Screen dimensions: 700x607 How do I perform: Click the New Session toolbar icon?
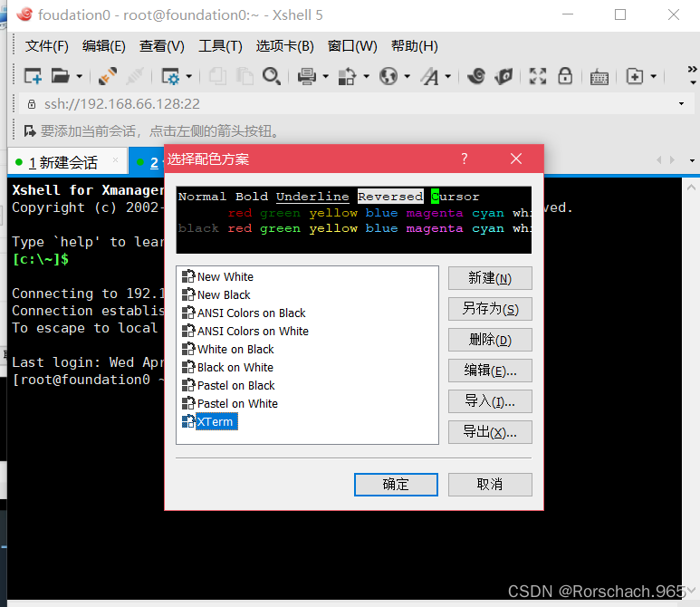coord(33,76)
